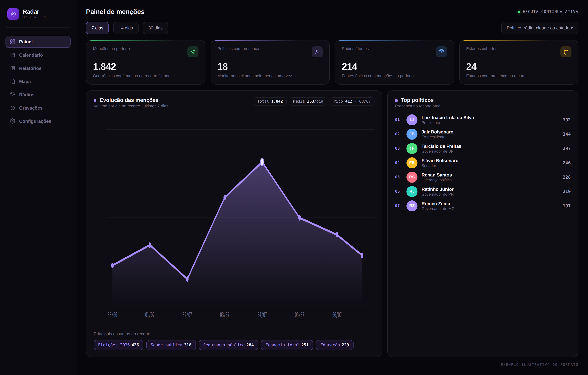Click Lula's mention count 392

[x=567, y=120]
